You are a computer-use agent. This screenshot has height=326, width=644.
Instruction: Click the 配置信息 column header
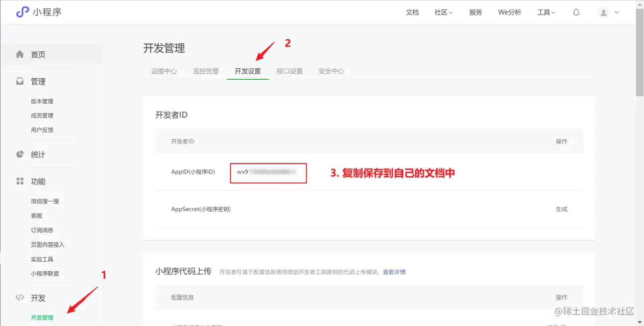pos(182,298)
